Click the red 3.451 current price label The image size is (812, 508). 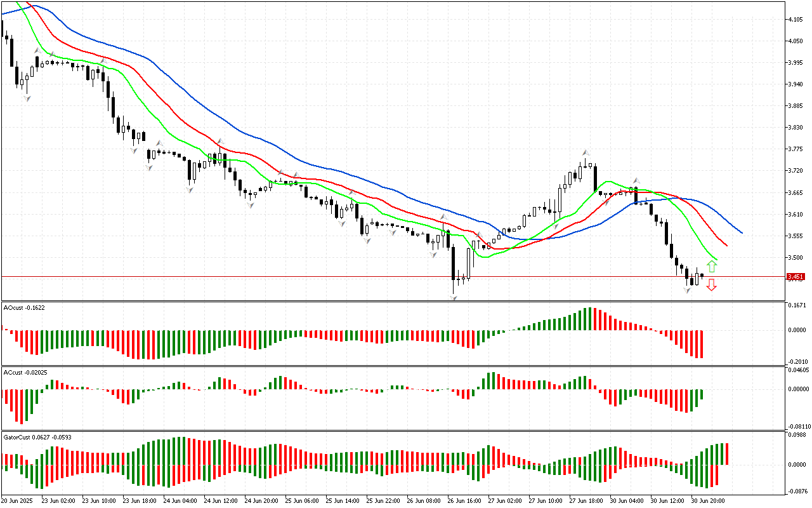coord(796,277)
